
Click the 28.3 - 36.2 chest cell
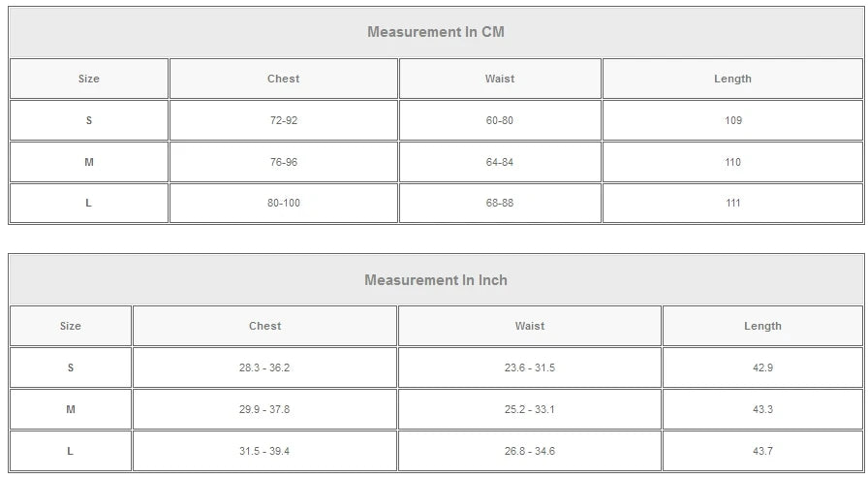pos(264,368)
